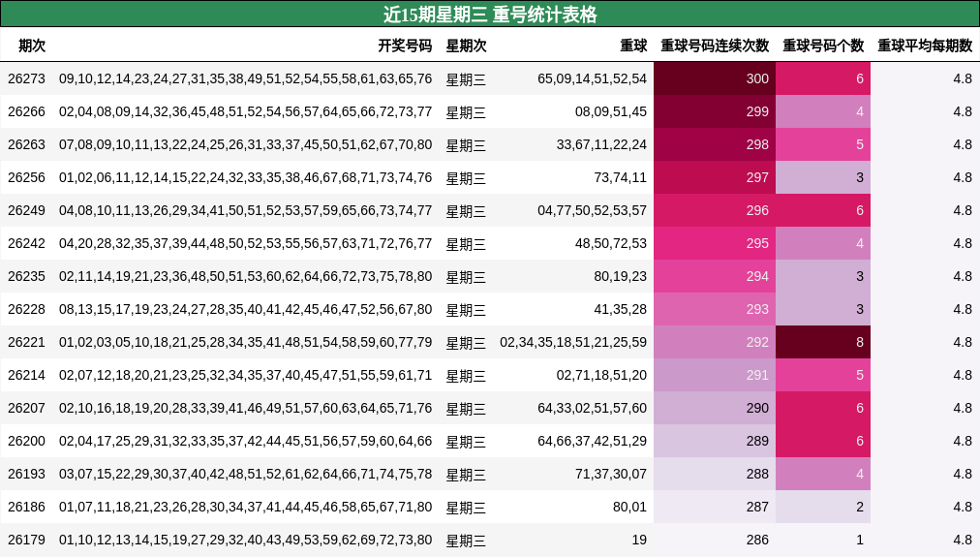
Task: Click draw numbers starting 02,04,08,09,14
Action: point(246,112)
